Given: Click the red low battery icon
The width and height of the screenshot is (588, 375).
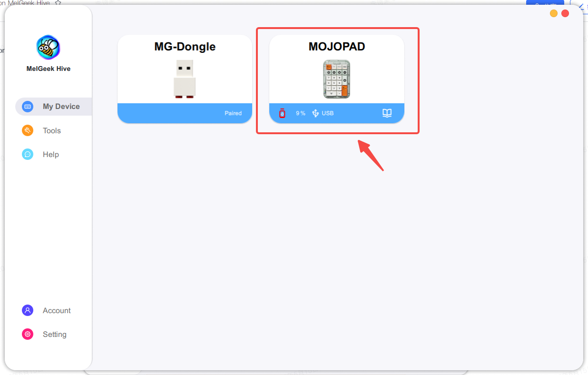Looking at the screenshot, I should pos(282,113).
